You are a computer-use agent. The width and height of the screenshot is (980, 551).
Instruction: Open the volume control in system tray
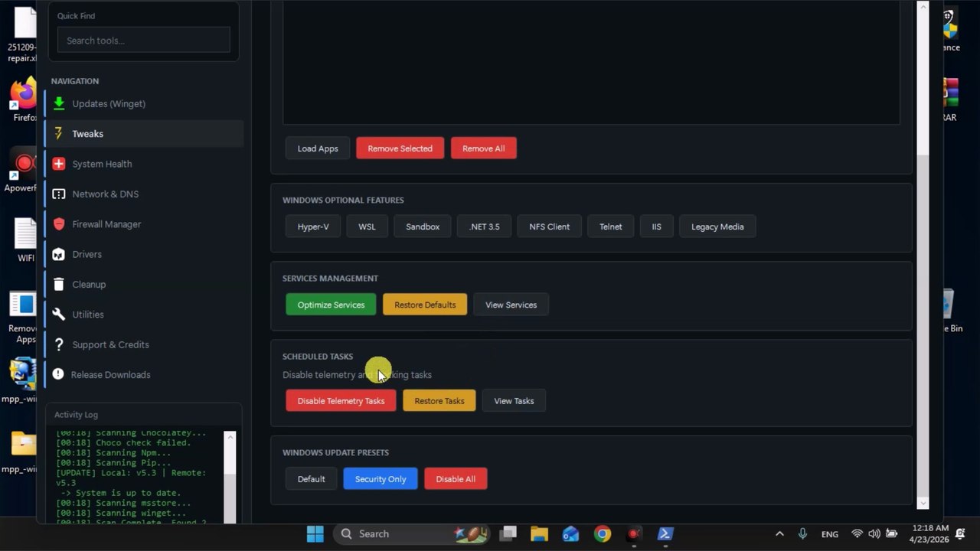[874, 534]
